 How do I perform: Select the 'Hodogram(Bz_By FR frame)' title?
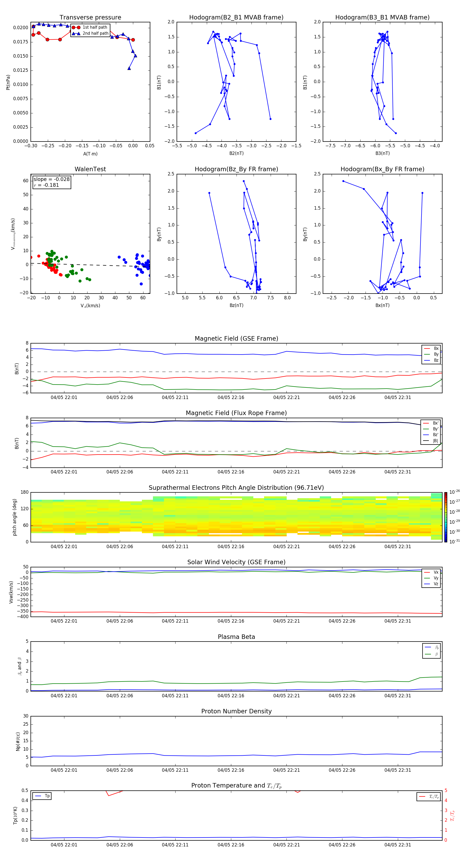(236, 169)
